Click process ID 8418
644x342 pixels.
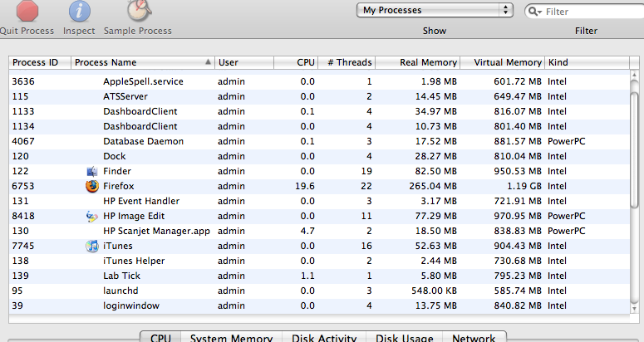(x=23, y=216)
